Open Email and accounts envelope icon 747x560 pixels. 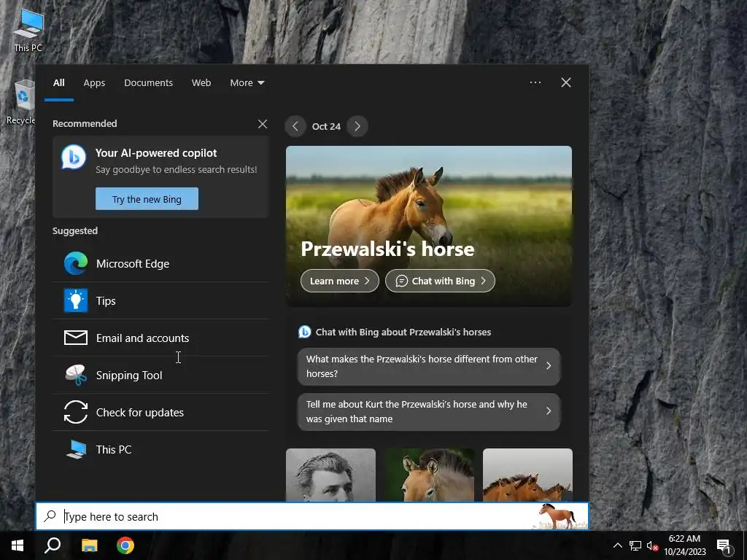pyautogui.click(x=76, y=338)
